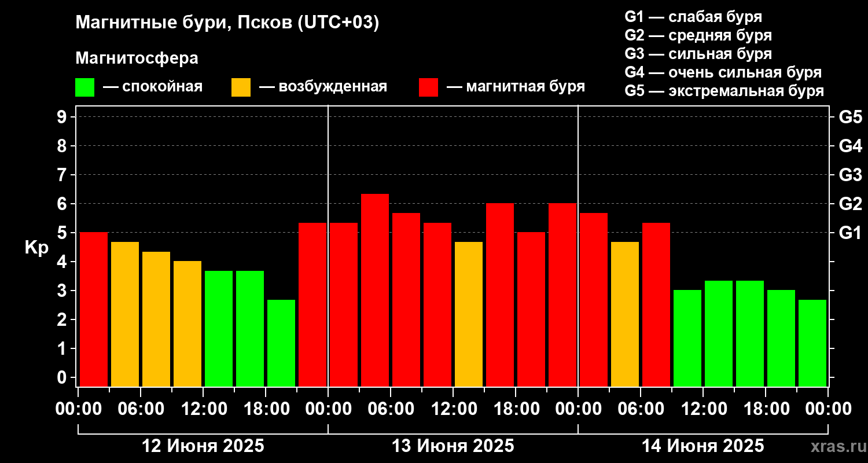This screenshot has height=463, width=868.
Task: Click the green bar on 14 June 21:00–24:00
Action: pyautogui.click(x=812, y=343)
